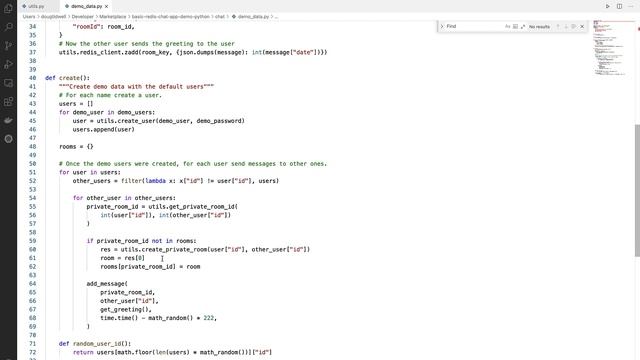The height and width of the screenshot is (360, 640).
Task: Open the Search view in activity bar
Action: coord(8,27)
